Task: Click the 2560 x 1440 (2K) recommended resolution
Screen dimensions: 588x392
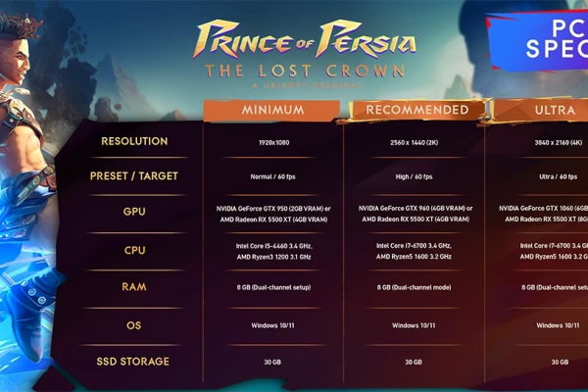Action: point(414,142)
